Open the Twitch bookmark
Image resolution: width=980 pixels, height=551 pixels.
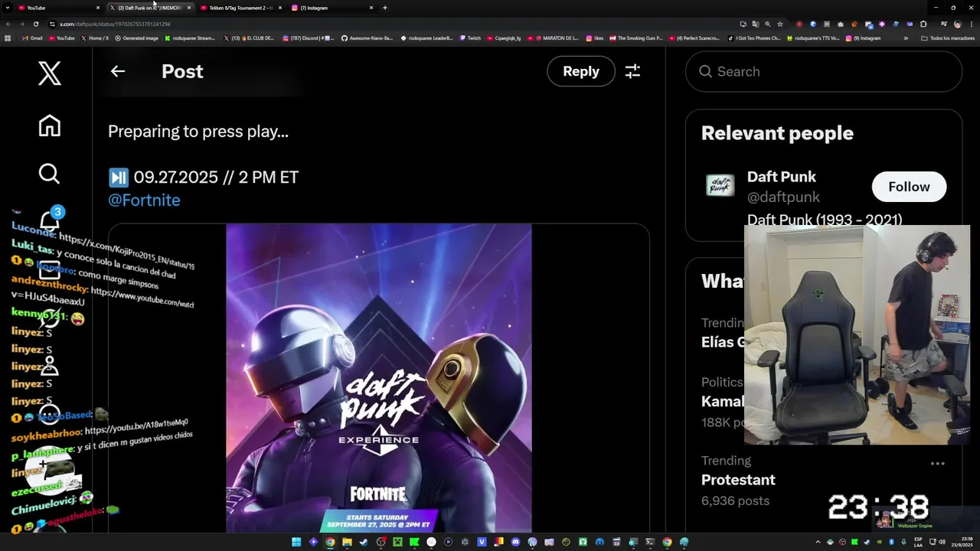tap(471, 37)
